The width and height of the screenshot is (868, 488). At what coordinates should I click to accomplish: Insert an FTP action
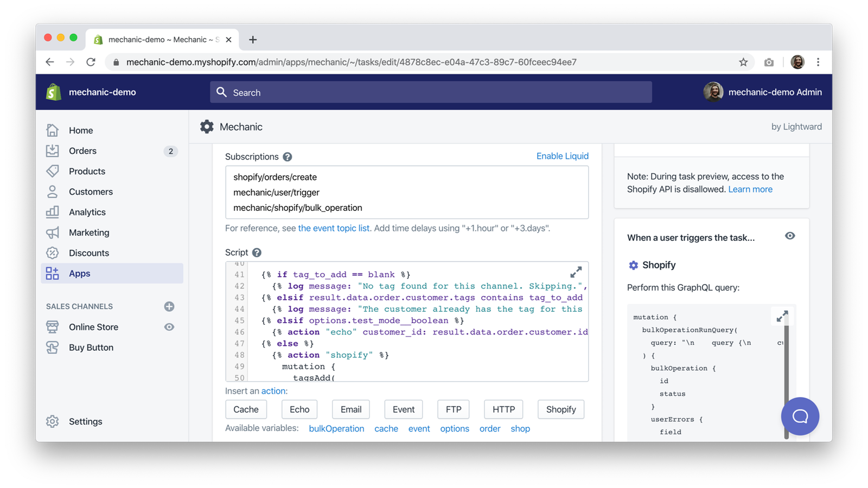click(454, 409)
